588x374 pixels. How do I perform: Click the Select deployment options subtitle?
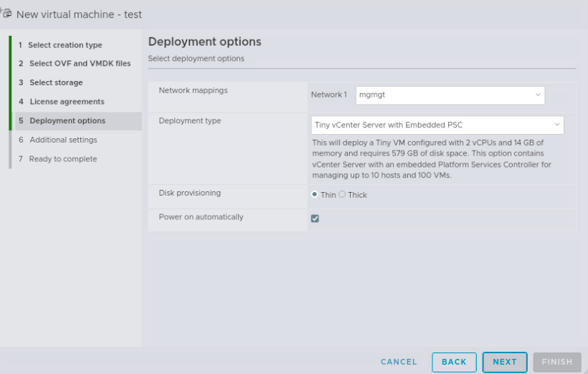pos(196,59)
